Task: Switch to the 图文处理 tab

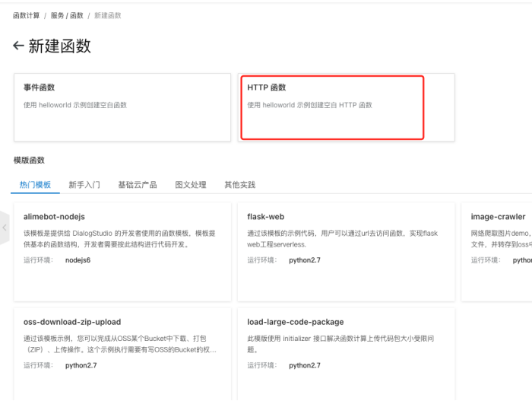Action: point(190,185)
